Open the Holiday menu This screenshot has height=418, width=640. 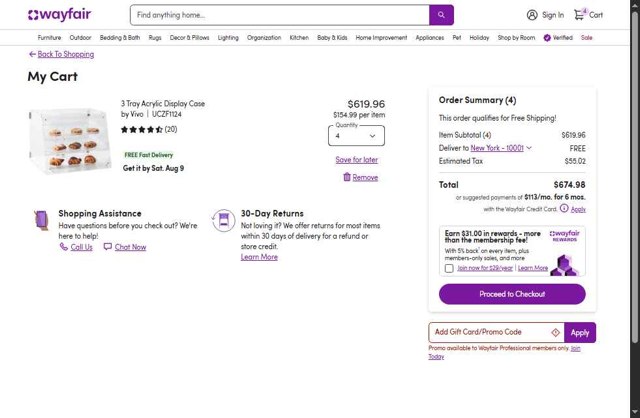click(x=479, y=38)
